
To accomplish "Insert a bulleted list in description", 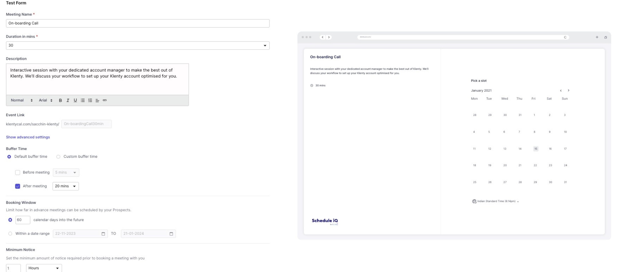I will [82, 100].
